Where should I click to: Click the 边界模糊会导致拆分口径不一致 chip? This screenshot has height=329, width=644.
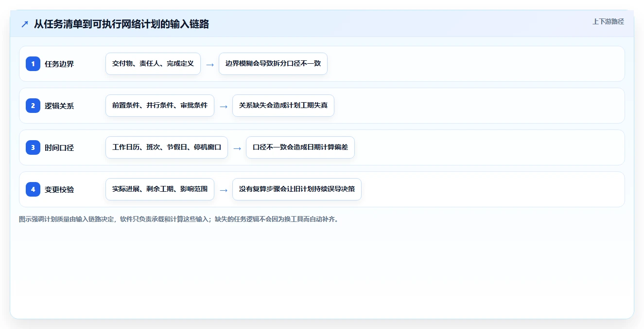pyautogui.click(x=273, y=64)
